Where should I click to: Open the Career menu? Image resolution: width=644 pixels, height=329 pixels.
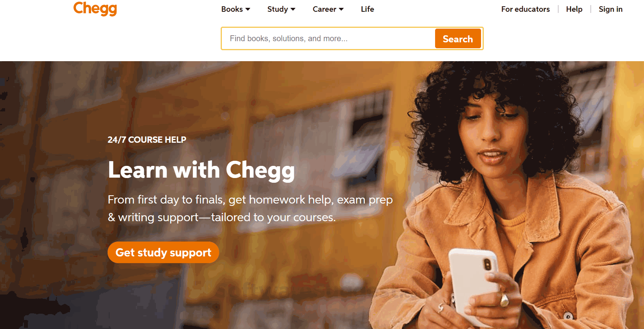(328, 9)
